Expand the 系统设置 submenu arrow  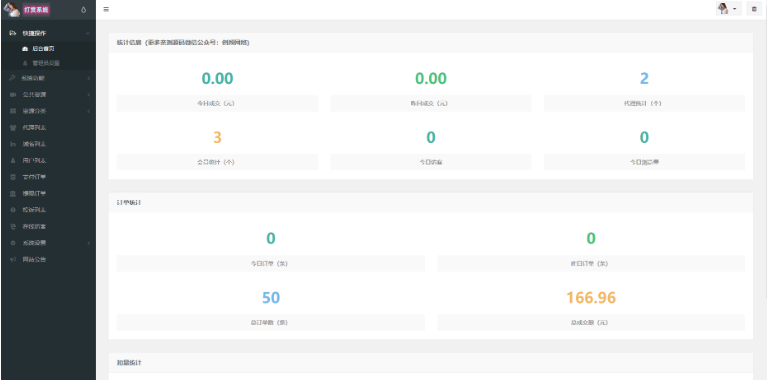89,243
